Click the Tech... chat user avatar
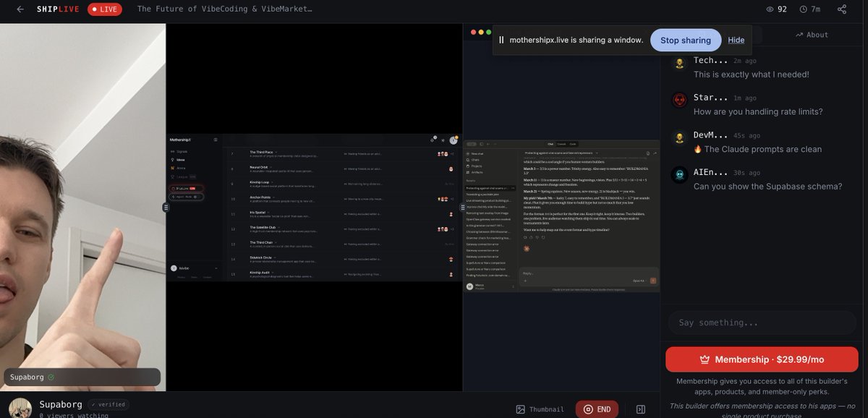 click(x=679, y=63)
